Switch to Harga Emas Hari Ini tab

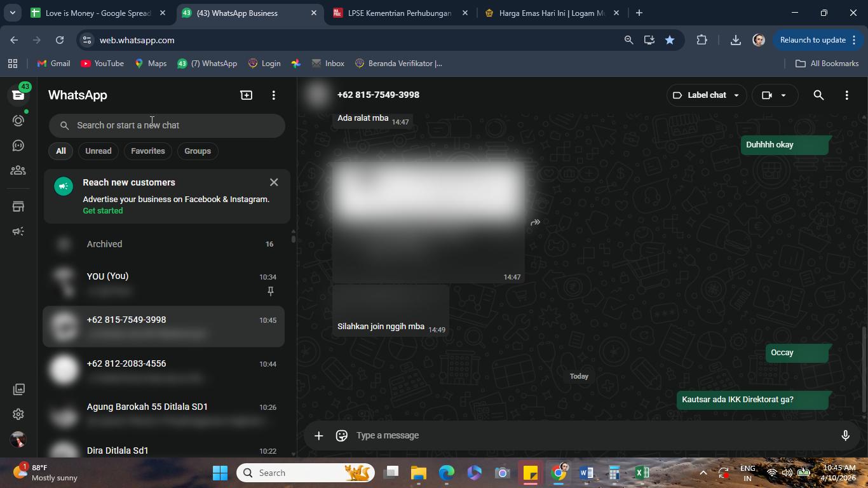(x=552, y=13)
